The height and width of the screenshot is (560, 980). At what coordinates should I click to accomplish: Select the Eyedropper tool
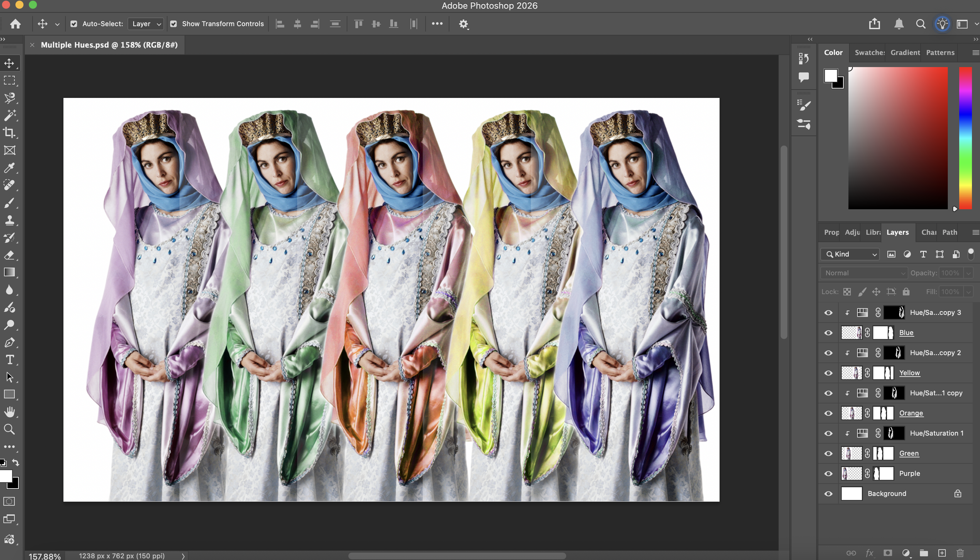coord(10,168)
